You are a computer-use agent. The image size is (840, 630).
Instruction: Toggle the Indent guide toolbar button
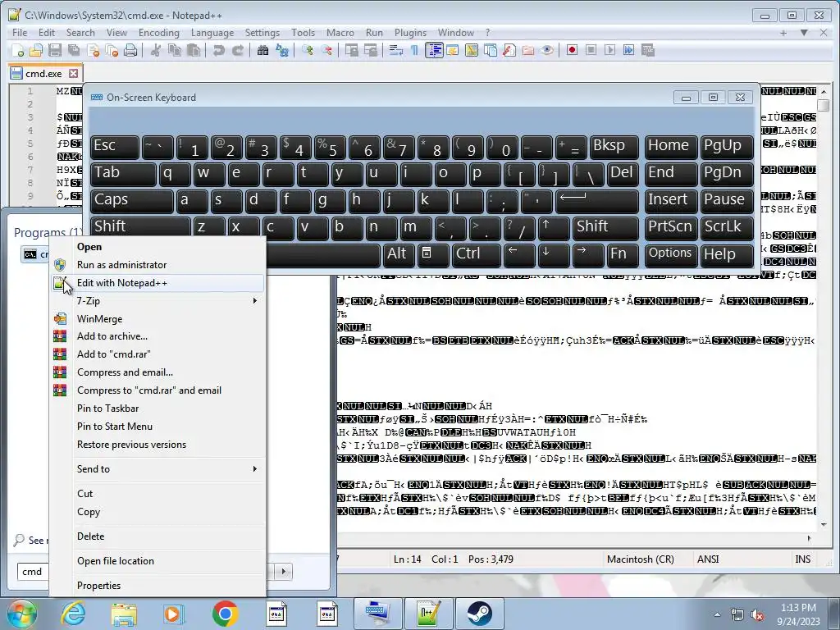point(434,50)
